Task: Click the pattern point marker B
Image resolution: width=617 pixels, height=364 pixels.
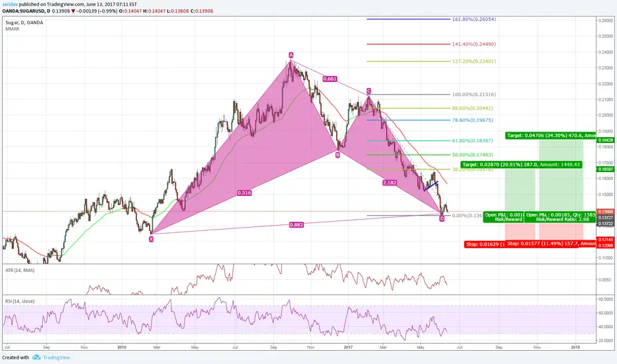Action: pyautogui.click(x=338, y=155)
